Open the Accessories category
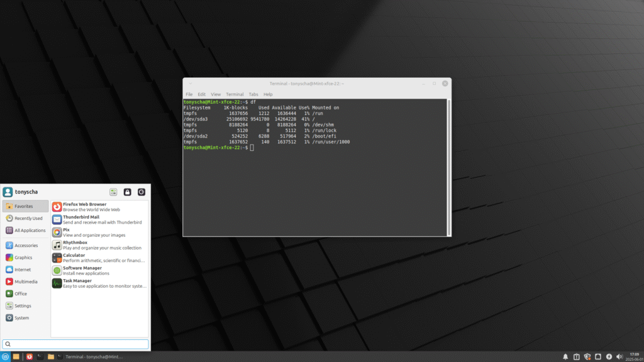 click(x=25, y=246)
